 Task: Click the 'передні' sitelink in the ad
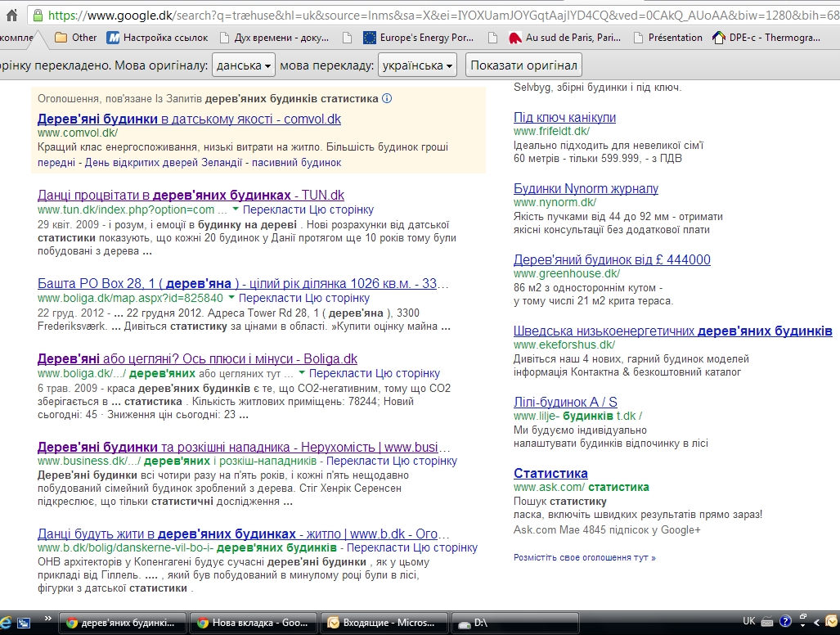[x=56, y=162]
